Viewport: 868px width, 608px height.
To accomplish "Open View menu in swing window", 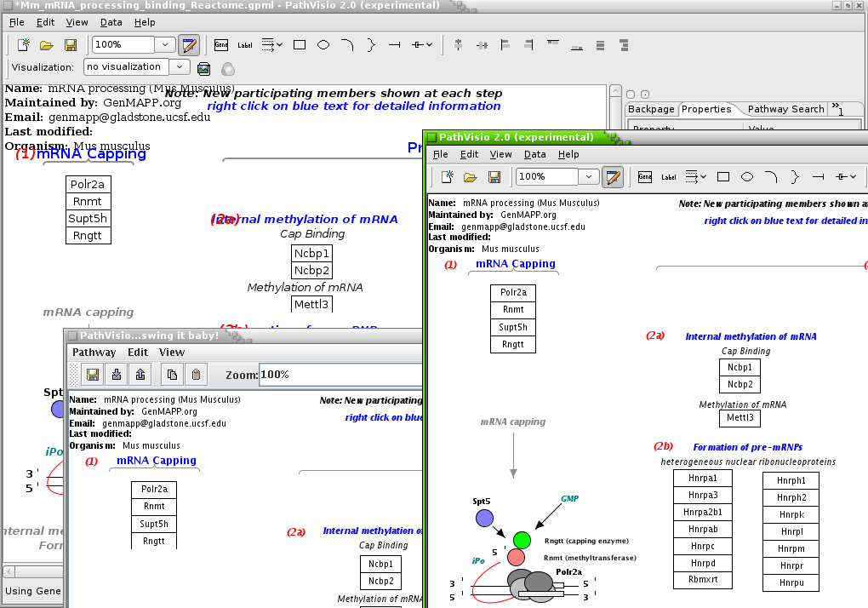I will pos(172,353).
